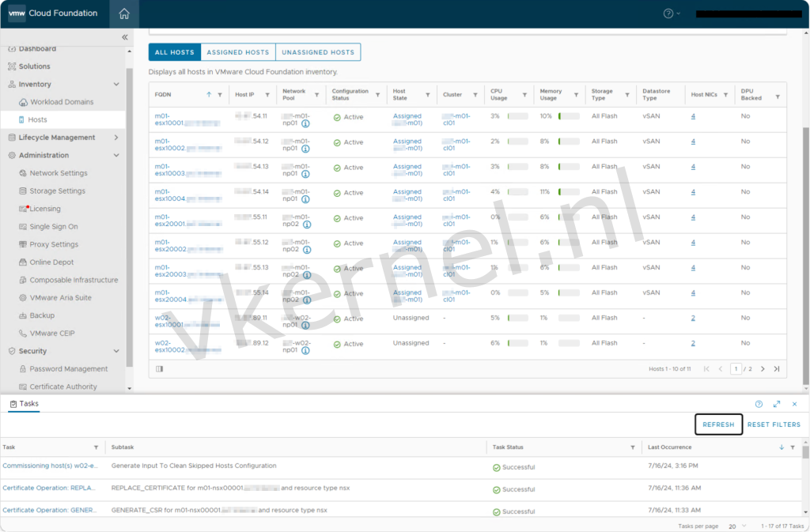
Task: Switch to Assigned Hosts view
Action: pyautogui.click(x=237, y=52)
